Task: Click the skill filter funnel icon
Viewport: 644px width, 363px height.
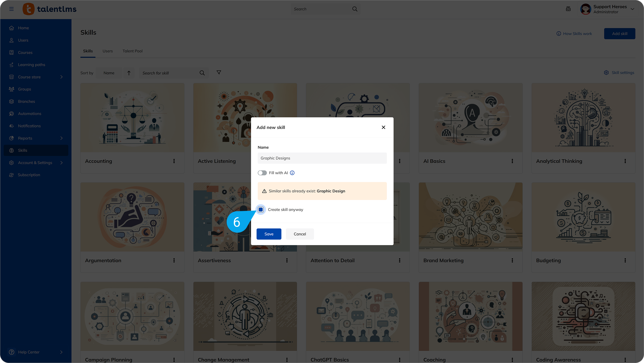Action: click(x=219, y=72)
